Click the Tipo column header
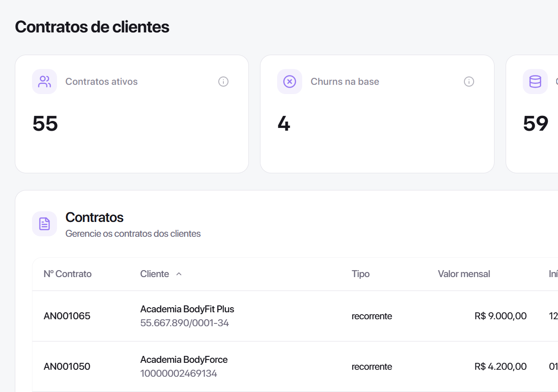The height and width of the screenshot is (392, 558). tap(361, 274)
